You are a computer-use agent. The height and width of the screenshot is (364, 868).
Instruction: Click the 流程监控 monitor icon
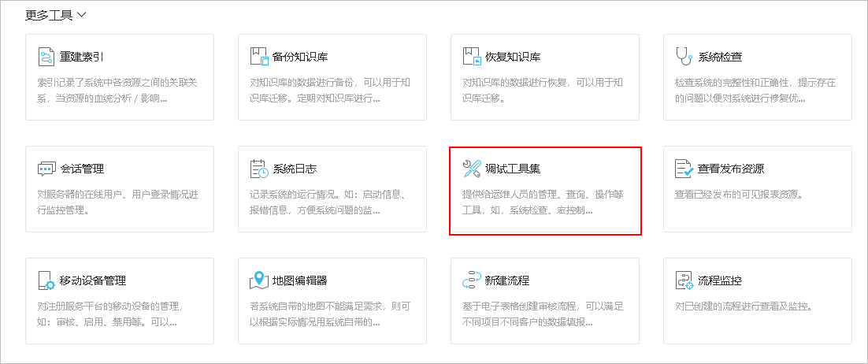684,280
